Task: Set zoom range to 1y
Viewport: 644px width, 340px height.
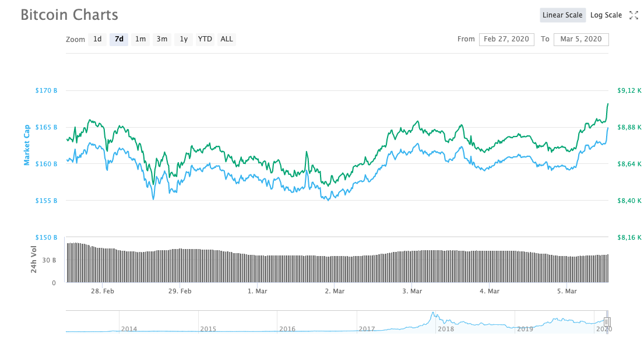Action: click(x=184, y=39)
